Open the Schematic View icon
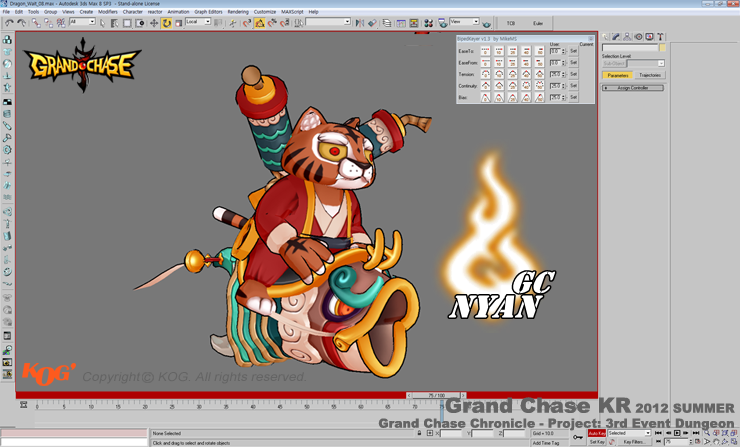 [x=414, y=23]
